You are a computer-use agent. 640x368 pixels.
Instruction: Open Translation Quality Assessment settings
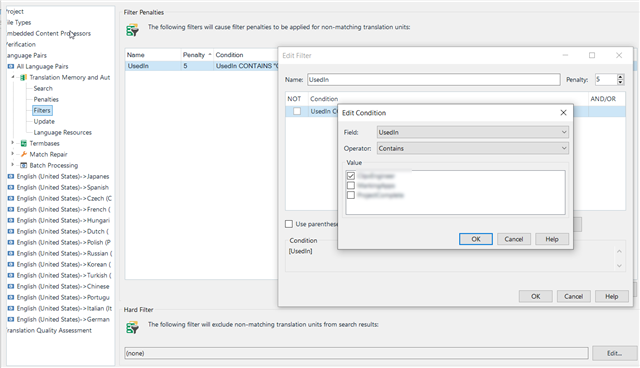[49, 330]
